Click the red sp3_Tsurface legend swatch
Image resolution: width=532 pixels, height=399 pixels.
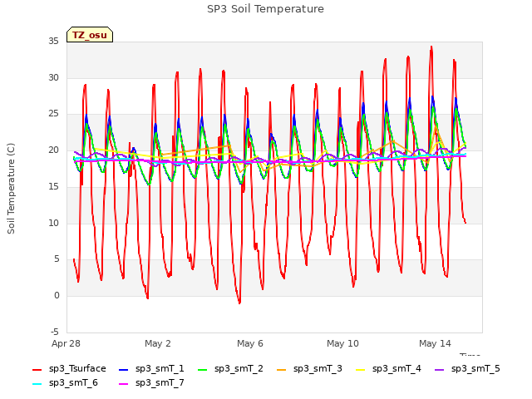pyautogui.click(x=37, y=369)
